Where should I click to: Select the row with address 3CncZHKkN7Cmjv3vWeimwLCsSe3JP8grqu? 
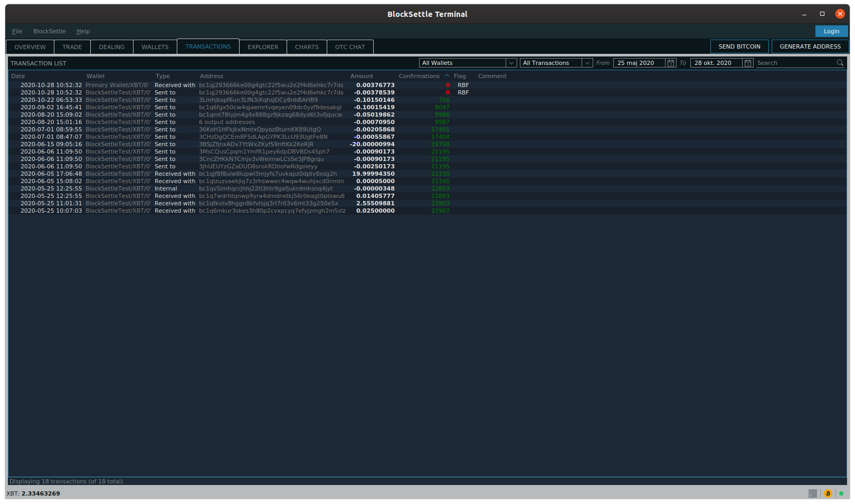tap(427, 159)
